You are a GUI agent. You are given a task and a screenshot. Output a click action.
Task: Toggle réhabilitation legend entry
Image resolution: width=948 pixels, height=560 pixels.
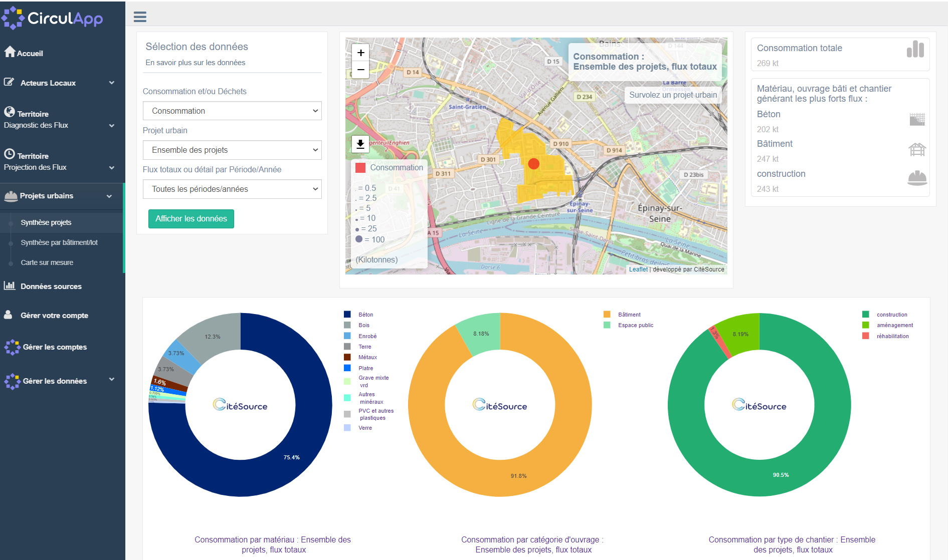click(892, 336)
